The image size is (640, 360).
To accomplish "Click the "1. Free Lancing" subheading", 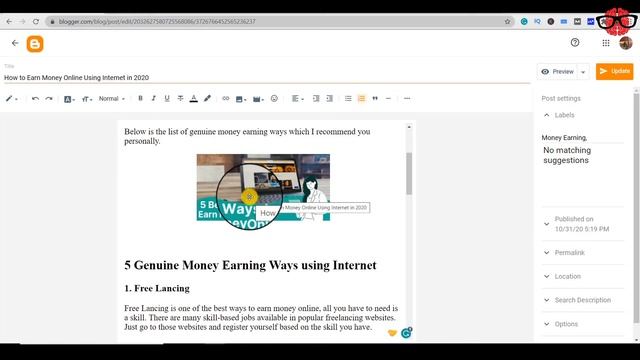I will (x=157, y=288).
